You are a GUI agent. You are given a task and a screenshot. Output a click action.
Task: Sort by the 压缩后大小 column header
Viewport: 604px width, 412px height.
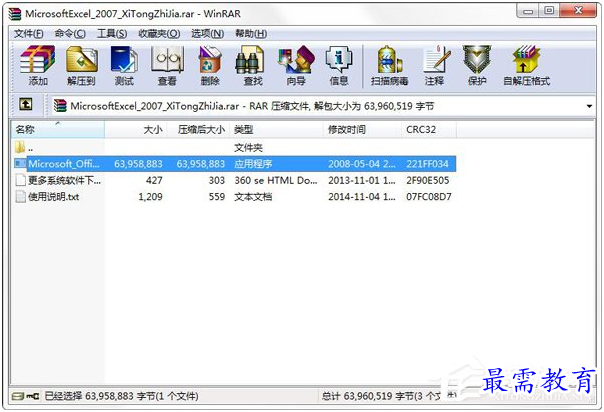tap(198, 129)
